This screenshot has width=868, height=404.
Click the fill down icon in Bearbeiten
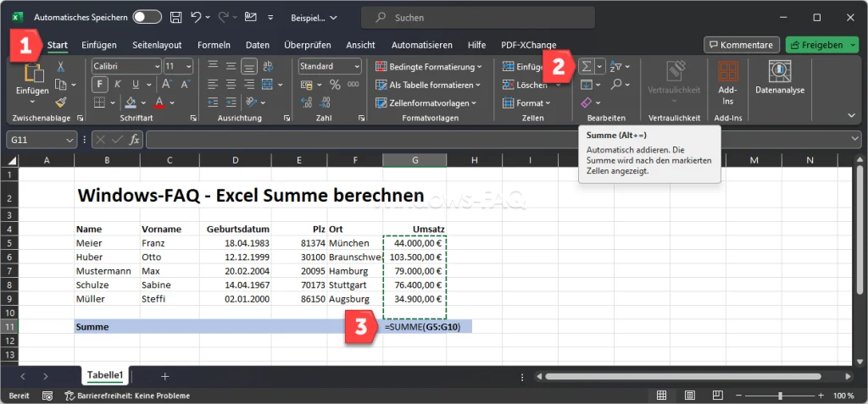coord(587,85)
